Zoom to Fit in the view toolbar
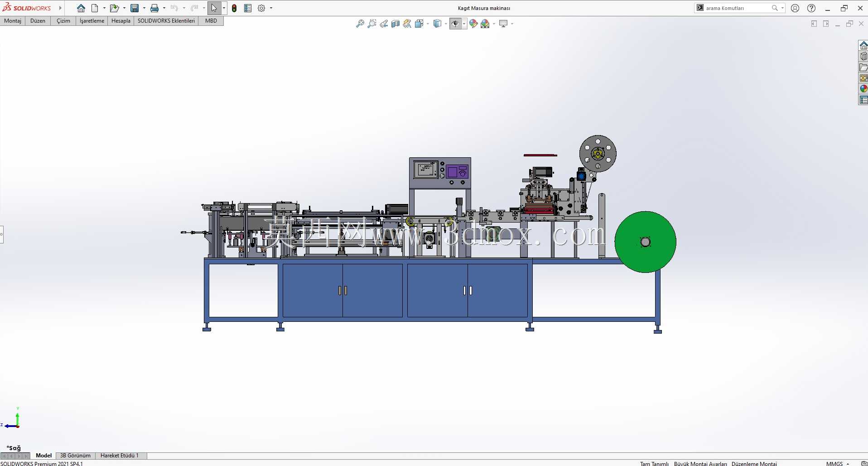 [360, 24]
